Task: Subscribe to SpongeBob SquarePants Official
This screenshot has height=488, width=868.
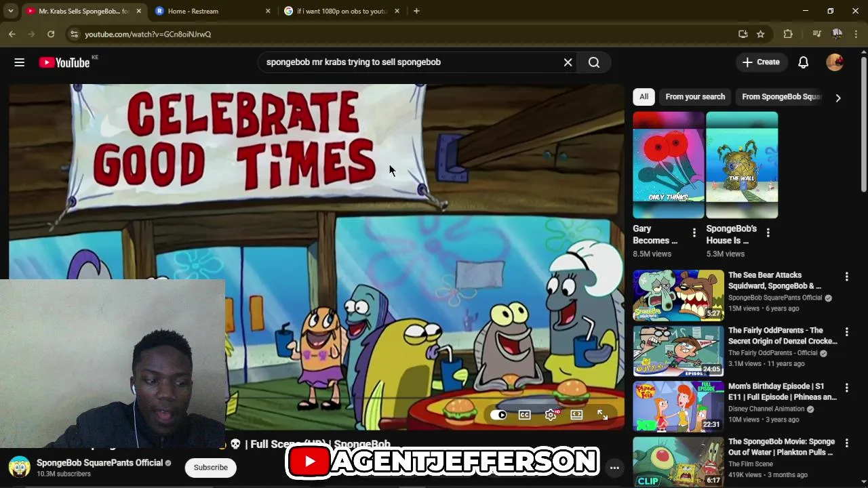Action: (211, 468)
